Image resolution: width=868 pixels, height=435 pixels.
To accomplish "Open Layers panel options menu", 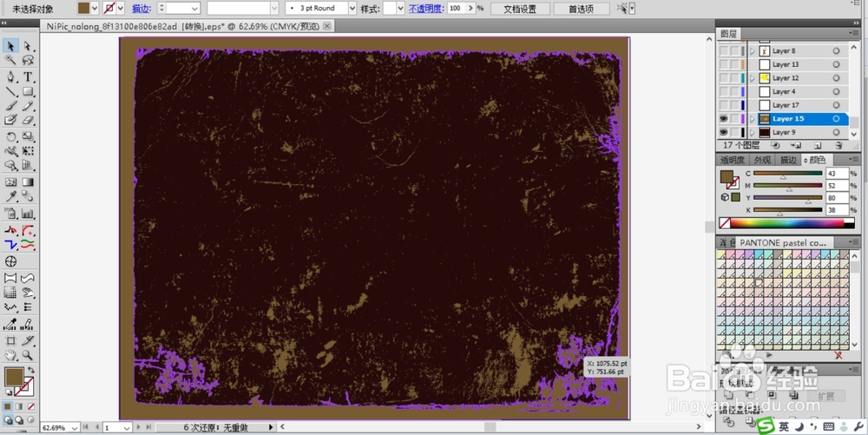I will pos(853,34).
